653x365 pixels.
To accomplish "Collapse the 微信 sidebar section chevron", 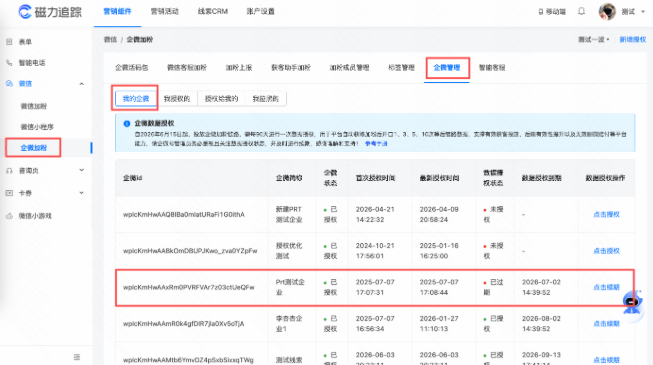I will pyautogui.click(x=82, y=84).
